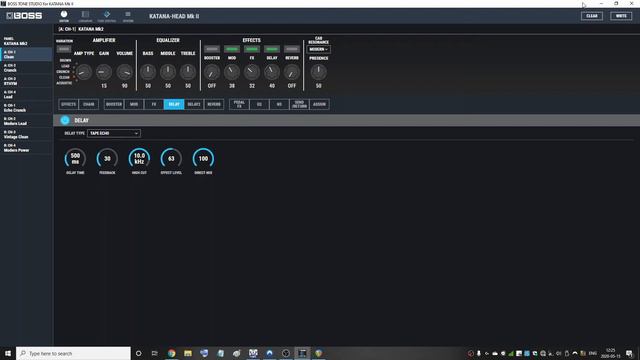Click the Gain knob
This screenshot has width=640, height=360.
coord(104,72)
